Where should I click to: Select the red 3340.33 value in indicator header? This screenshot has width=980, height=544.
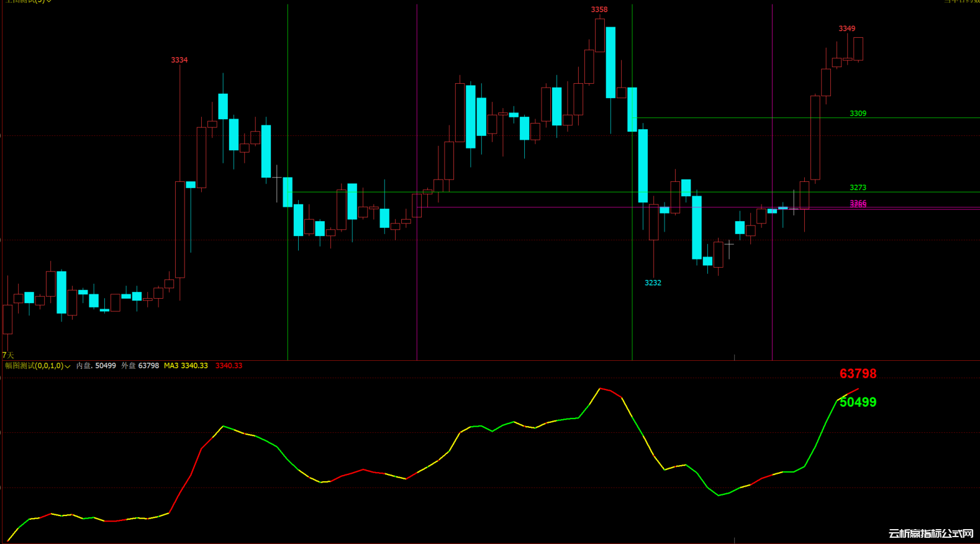pos(229,366)
